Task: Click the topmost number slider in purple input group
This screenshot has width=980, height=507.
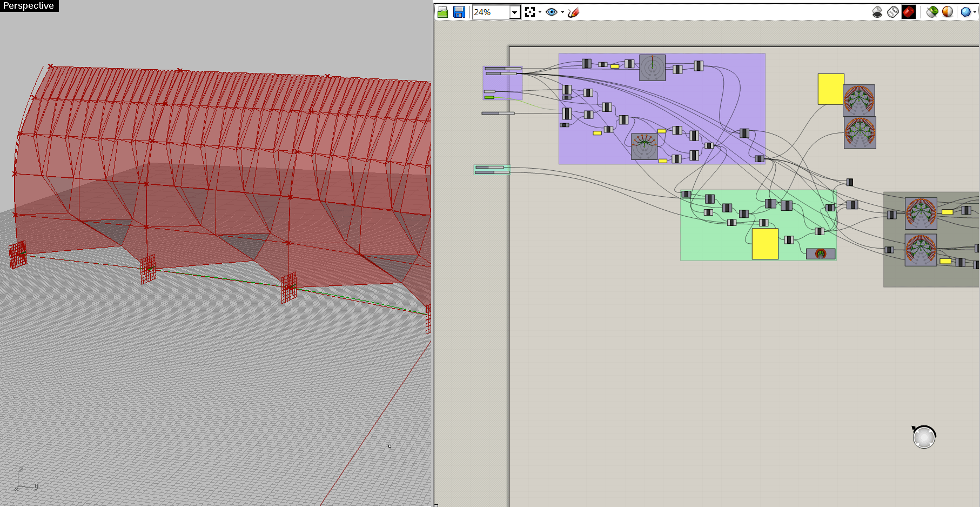Action: 503,69
